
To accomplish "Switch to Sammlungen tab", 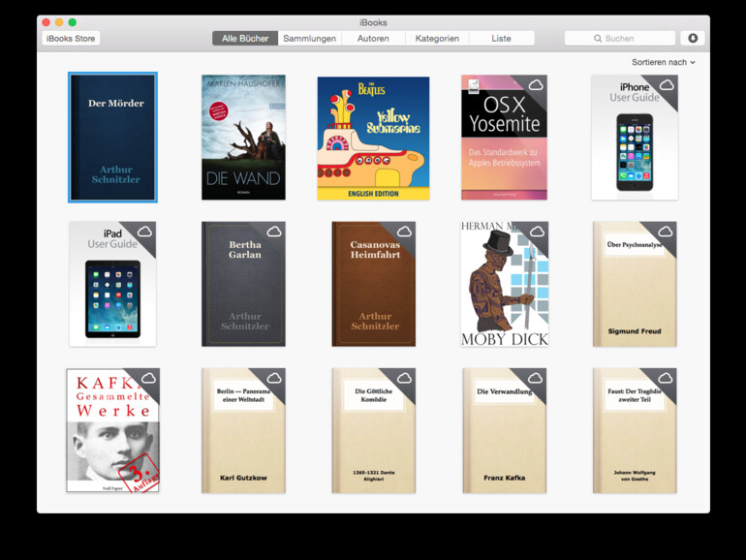I will [309, 39].
